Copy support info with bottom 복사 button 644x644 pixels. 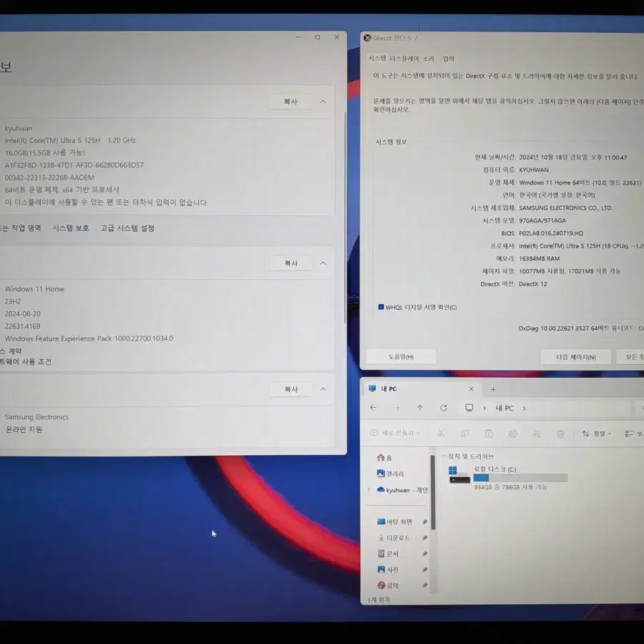coord(291,389)
